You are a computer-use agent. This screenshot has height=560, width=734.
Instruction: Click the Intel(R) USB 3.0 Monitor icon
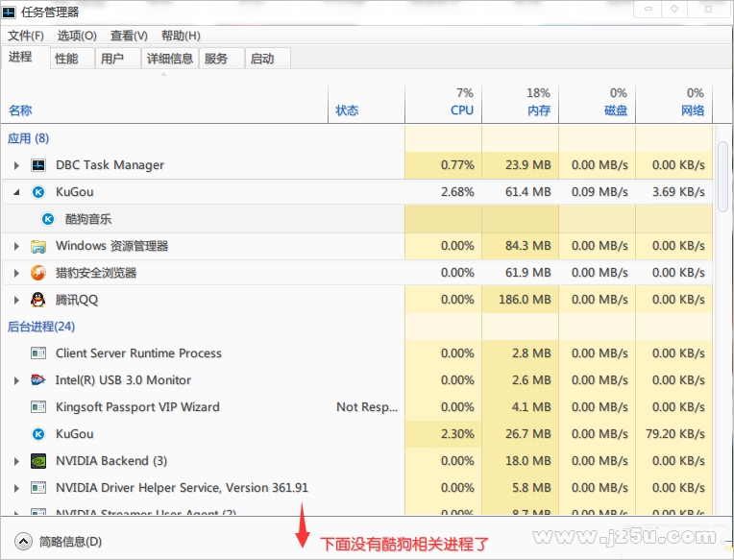tap(38, 379)
